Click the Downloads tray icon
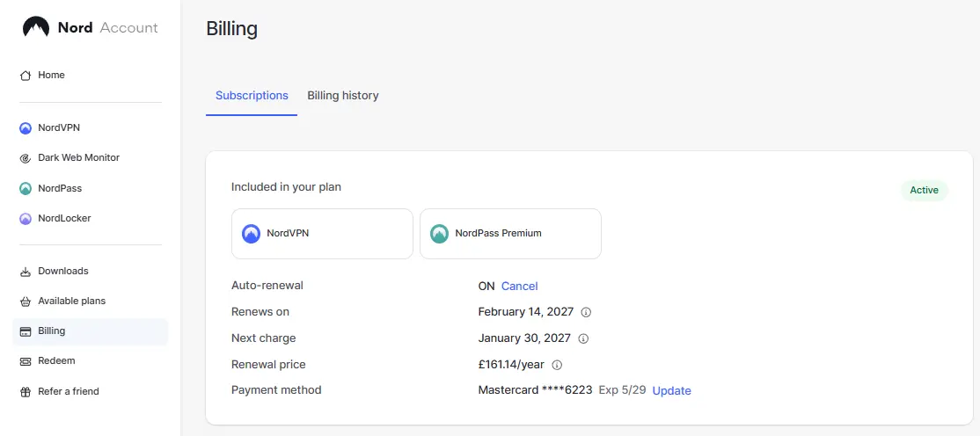Image resolution: width=980 pixels, height=436 pixels. pos(26,271)
